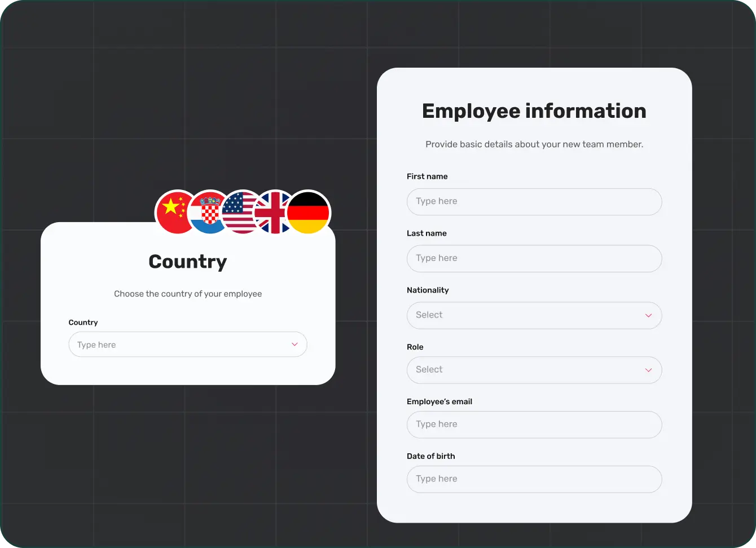Focus the First name input field
Viewport: 756px width, 548px height.
pyautogui.click(x=534, y=202)
